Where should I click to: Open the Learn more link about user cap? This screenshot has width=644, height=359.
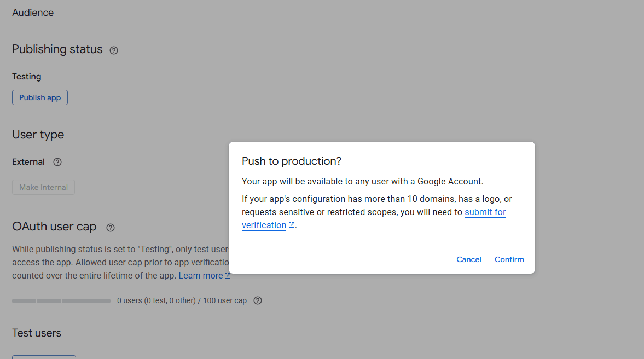click(x=200, y=275)
